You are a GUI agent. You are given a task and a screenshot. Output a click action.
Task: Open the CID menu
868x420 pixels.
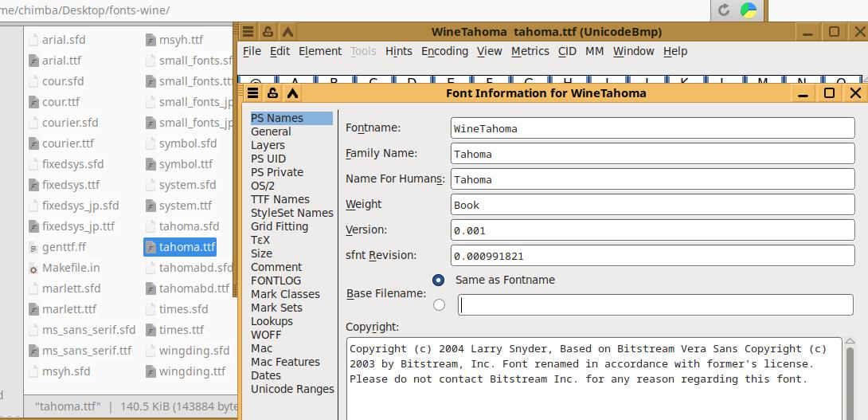point(567,51)
